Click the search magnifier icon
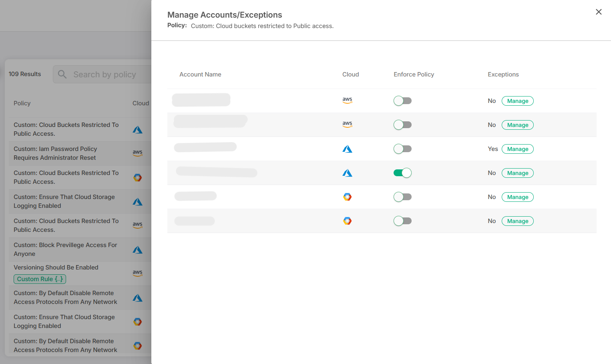Image resolution: width=611 pixels, height=364 pixels. tap(62, 74)
